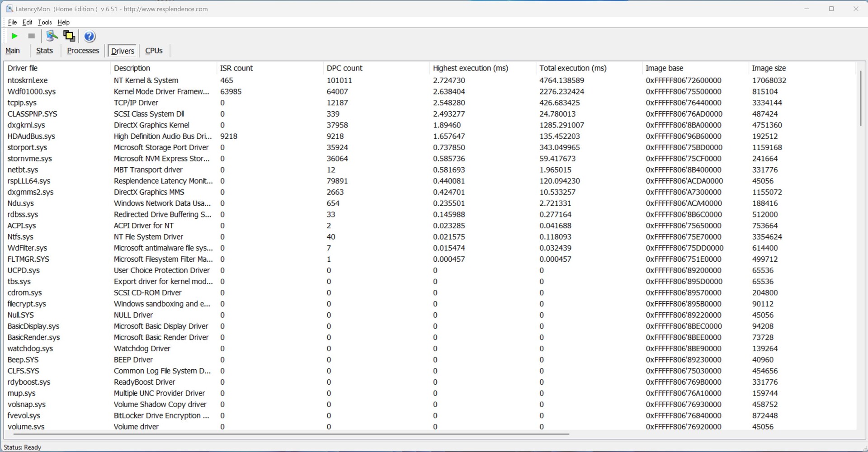This screenshot has width=868, height=452.
Task: Select the Wdf01000.sys driver row
Action: [429, 92]
